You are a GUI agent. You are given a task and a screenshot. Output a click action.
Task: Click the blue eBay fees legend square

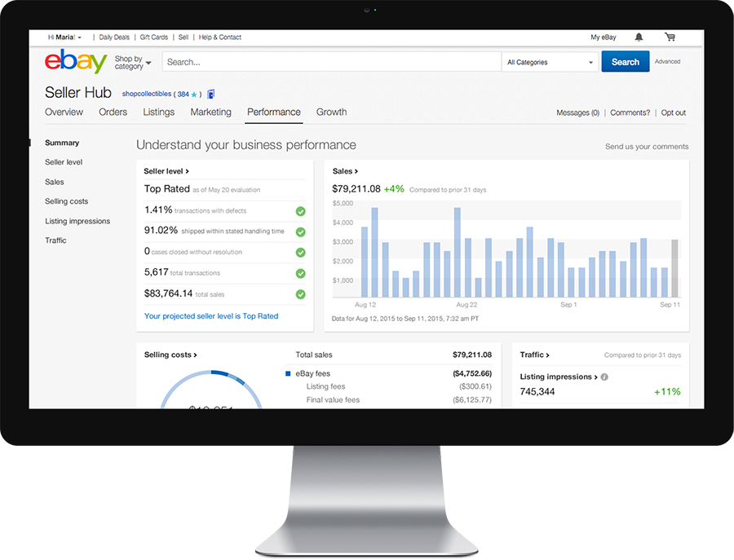point(288,373)
